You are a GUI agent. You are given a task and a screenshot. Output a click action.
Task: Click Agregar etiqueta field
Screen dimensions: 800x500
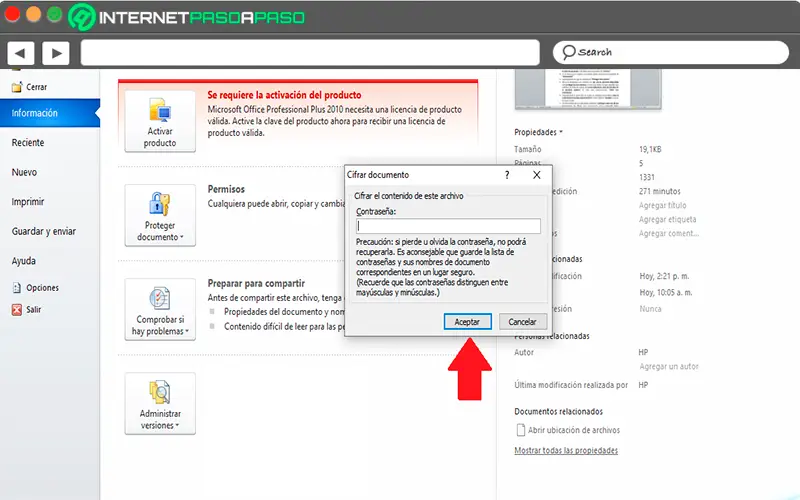coord(667,219)
